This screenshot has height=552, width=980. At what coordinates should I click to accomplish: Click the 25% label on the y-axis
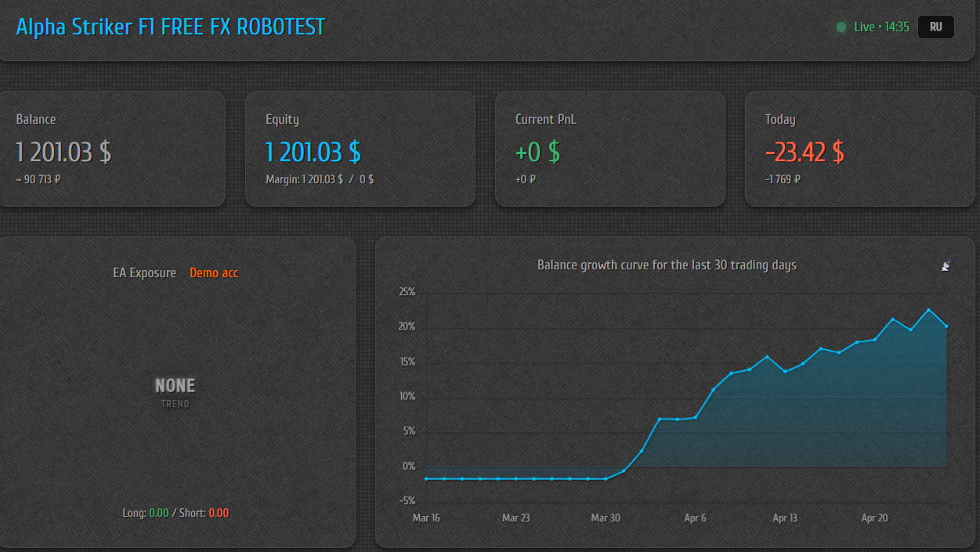[x=407, y=292]
